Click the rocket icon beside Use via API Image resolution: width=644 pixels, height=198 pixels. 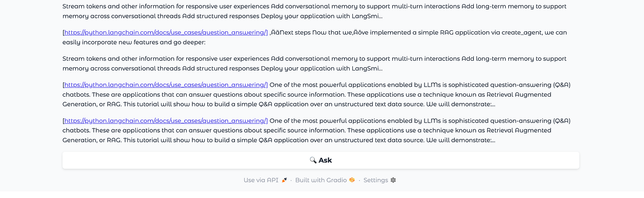pos(284,180)
